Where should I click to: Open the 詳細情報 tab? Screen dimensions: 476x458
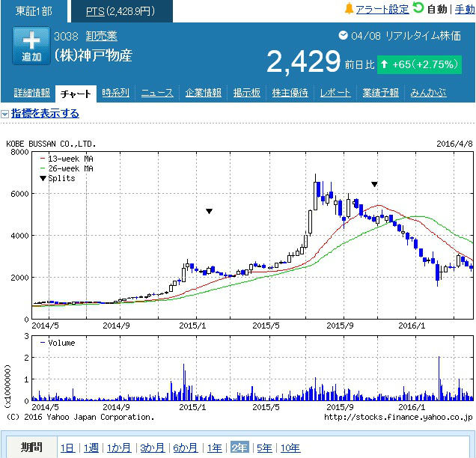(32, 93)
